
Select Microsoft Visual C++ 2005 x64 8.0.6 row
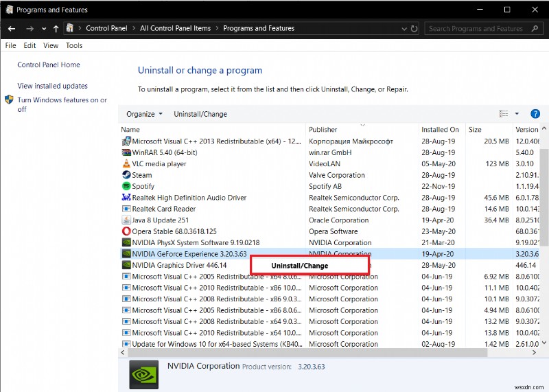pyautogui.click(x=330, y=277)
